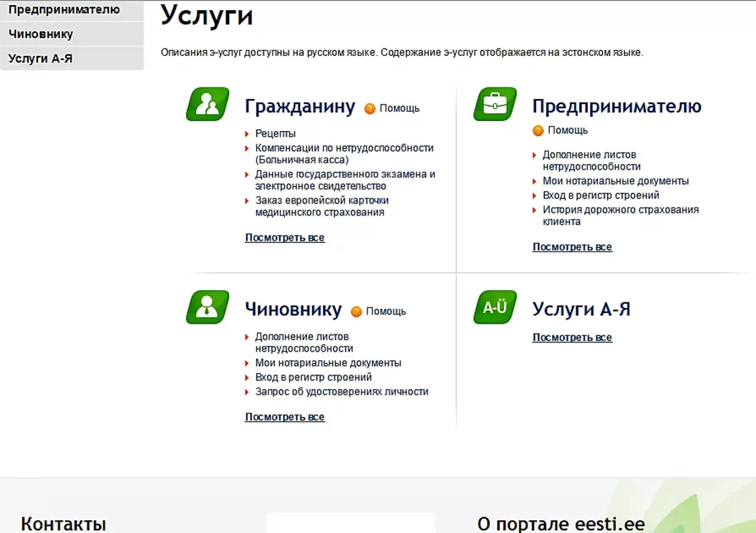Click Посмотреть все under Услуги А-Я heading
This screenshot has width=756, height=533.
(x=572, y=337)
